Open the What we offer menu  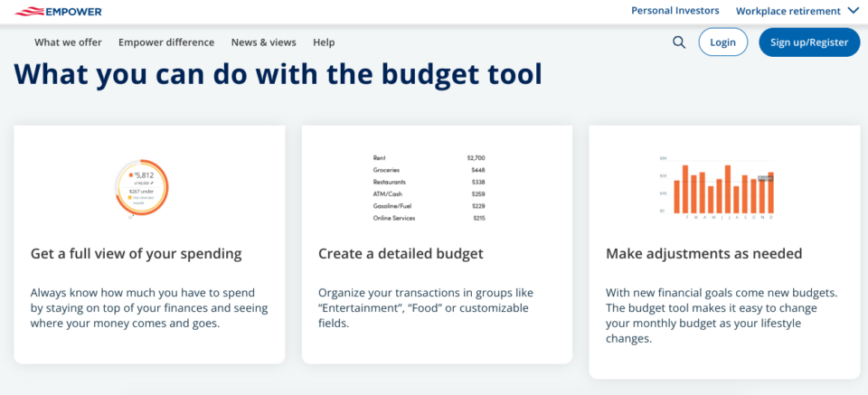pos(68,42)
